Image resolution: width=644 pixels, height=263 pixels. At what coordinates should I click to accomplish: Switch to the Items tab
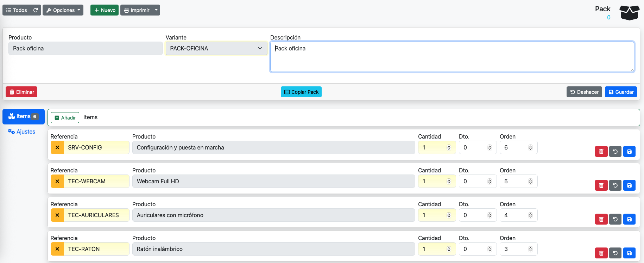(24, 116)
